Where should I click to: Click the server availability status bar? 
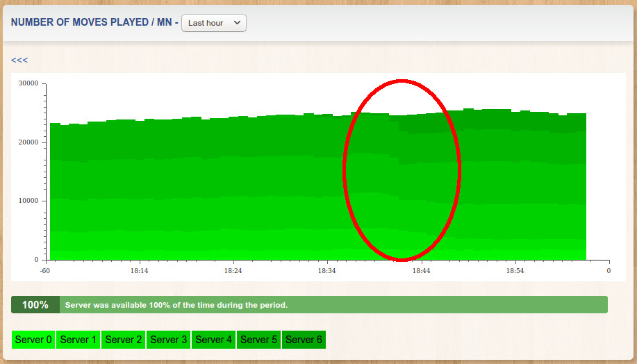[x=309, y=305]
